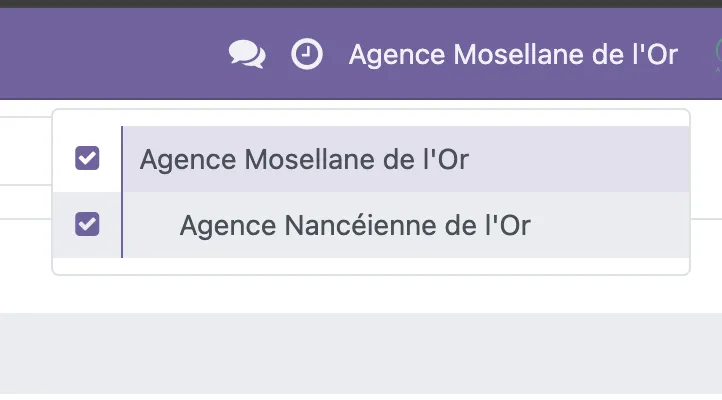Click the user avatar at navbar edge
The width and height of the screenshot is (722, 400).
point(718,54)
